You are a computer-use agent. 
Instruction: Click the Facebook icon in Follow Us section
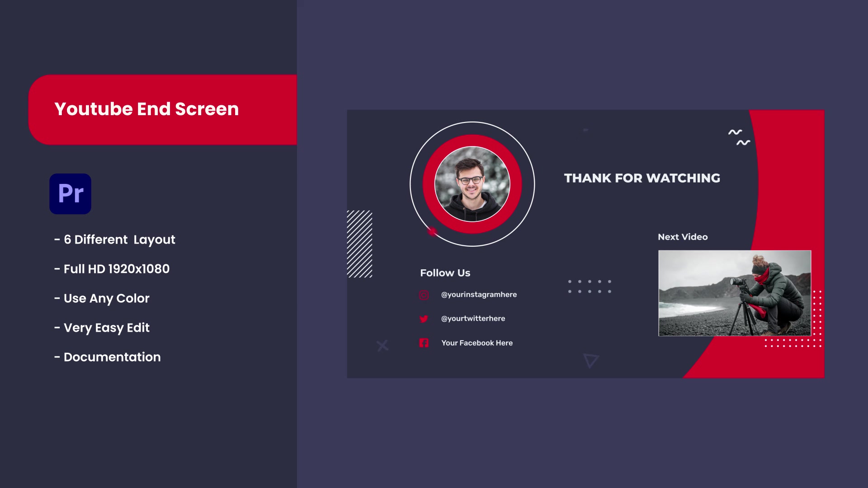(x=424, y=343)
